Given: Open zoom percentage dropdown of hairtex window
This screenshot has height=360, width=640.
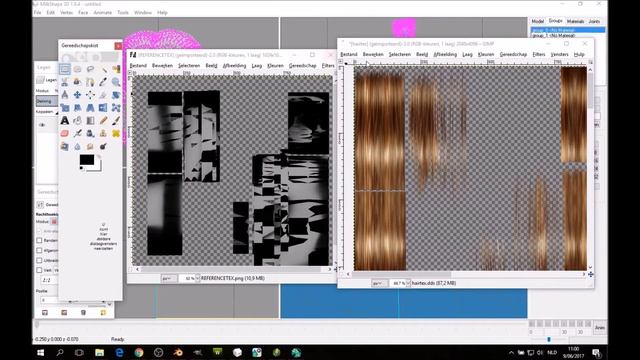Looking at the screenshot, I should point(408,283).
